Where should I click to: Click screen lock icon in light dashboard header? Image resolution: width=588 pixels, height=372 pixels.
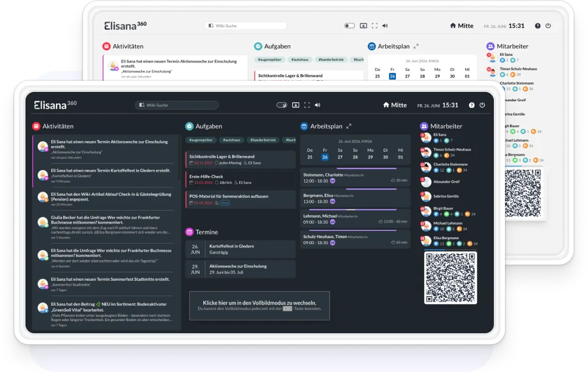pos(363,25)
